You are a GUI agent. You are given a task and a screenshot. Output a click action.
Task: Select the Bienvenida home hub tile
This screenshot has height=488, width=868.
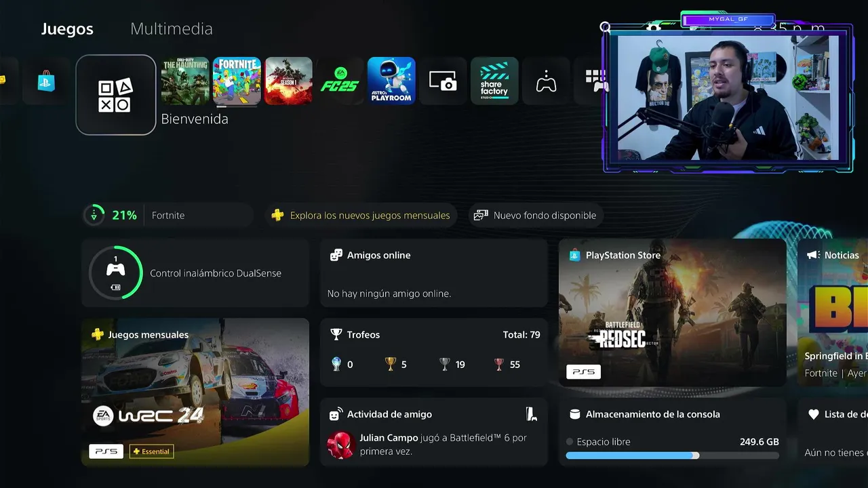[x=116, y=95]
